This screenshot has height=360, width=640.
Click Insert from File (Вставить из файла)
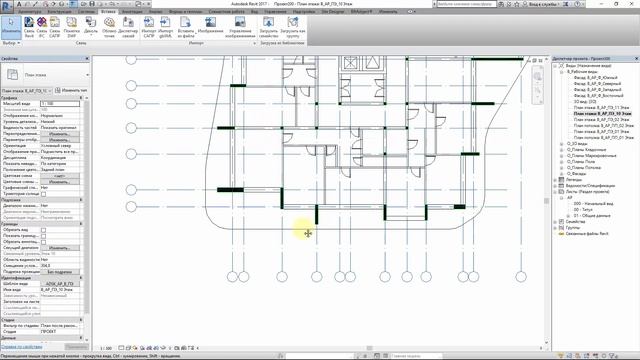pos(186,27)
